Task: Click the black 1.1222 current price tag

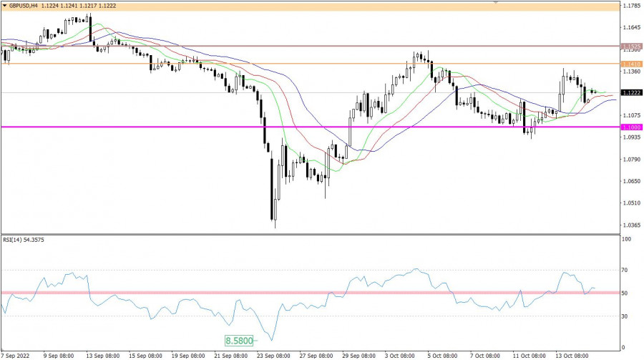Action: click(630, 93)
